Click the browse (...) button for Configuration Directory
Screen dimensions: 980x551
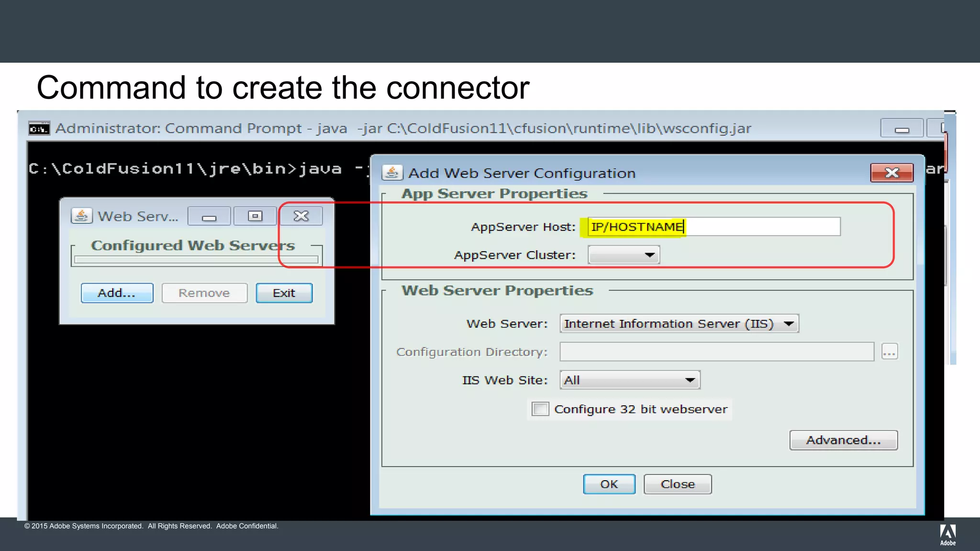(x=890, y=352)
